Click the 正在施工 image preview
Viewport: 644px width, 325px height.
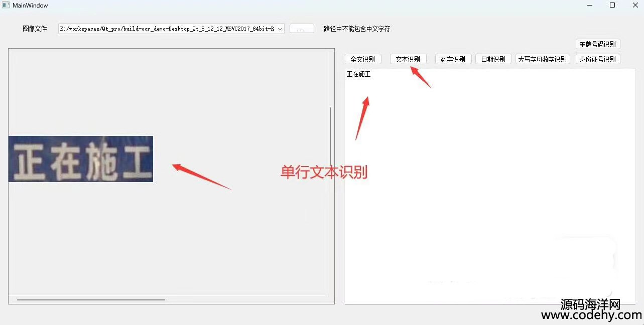81,159
